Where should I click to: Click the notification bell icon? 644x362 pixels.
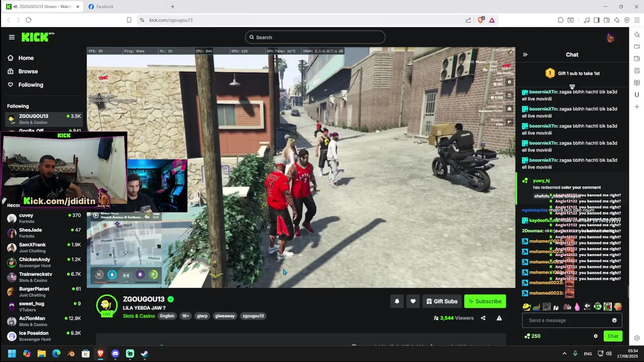(x=397, y=301)
